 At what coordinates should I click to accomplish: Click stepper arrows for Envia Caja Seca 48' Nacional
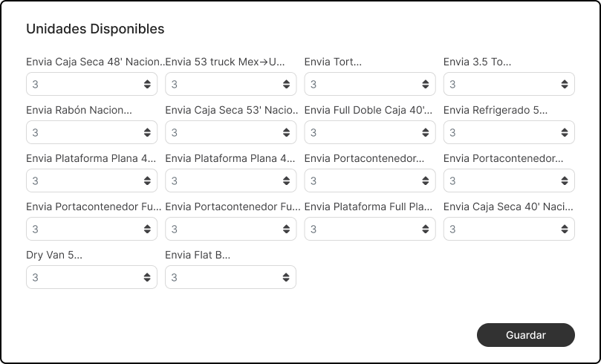(x=147, y=85)
